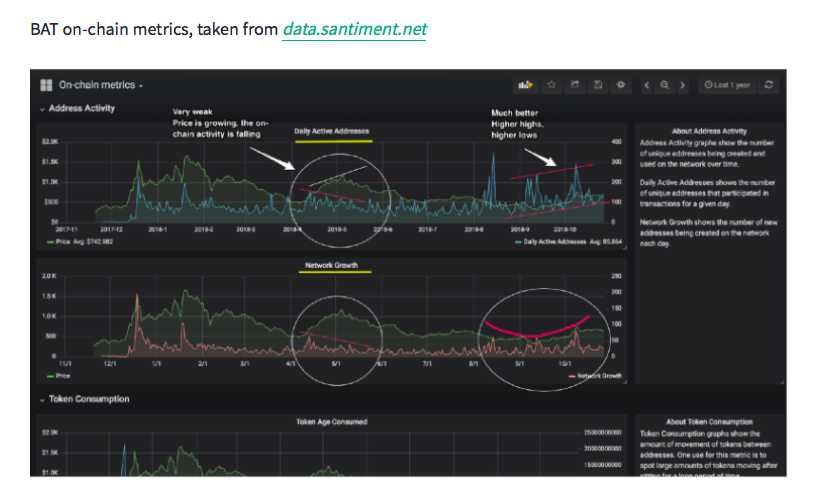
Task: Open the On-chain metrics dashboard dropdown
Action: coord(101,86)
